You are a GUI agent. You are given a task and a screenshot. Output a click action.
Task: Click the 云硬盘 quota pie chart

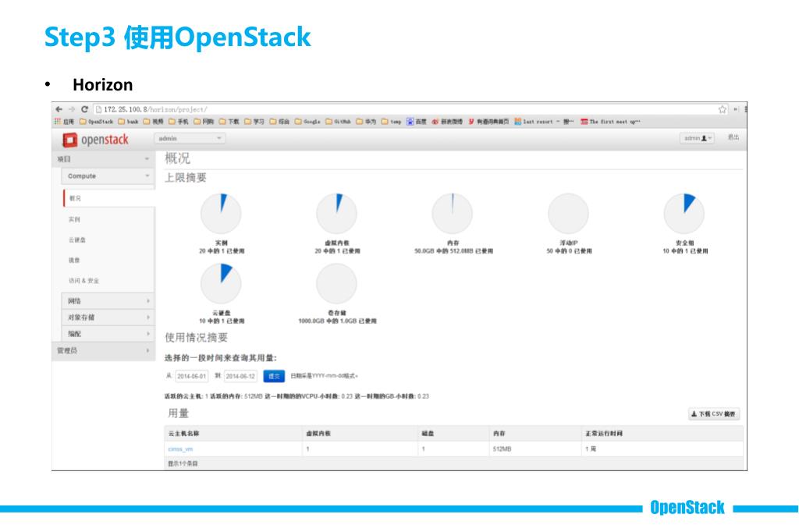click(x=221, y=283)
